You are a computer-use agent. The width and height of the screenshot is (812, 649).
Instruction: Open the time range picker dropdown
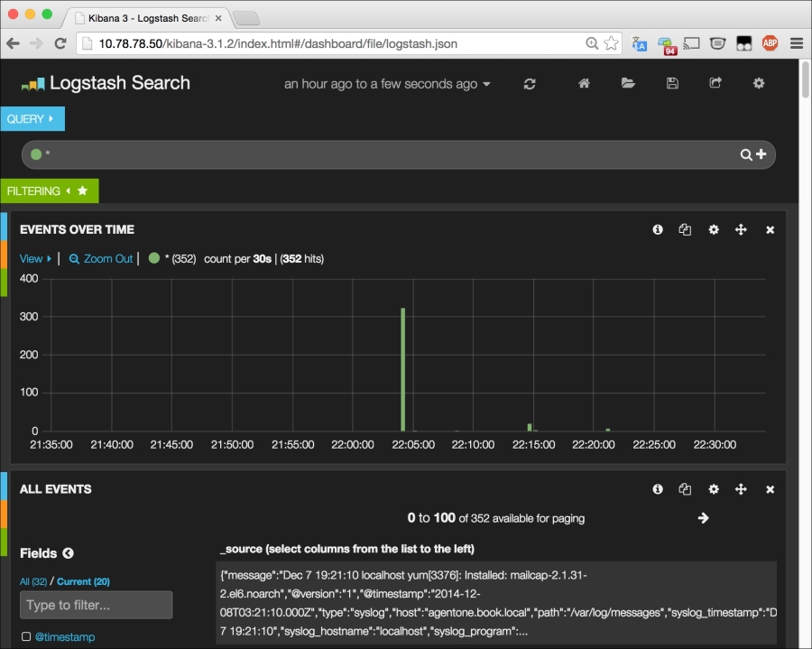387,84
